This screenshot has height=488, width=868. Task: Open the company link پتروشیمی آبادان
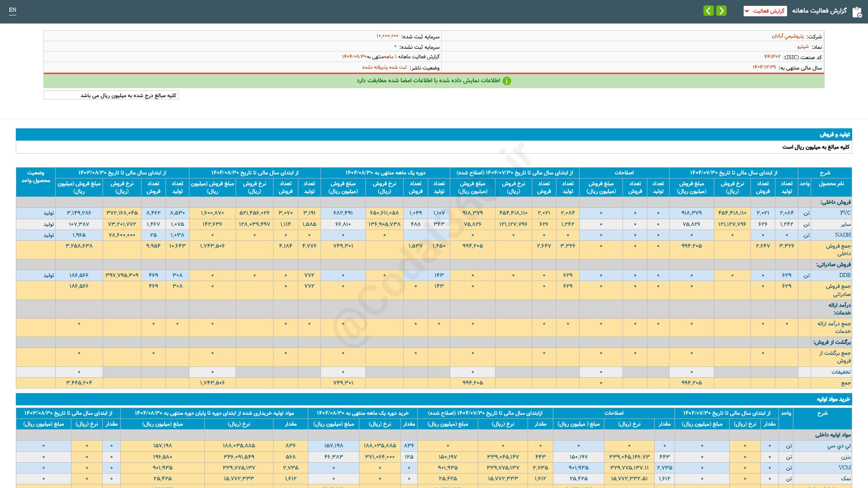788,36
